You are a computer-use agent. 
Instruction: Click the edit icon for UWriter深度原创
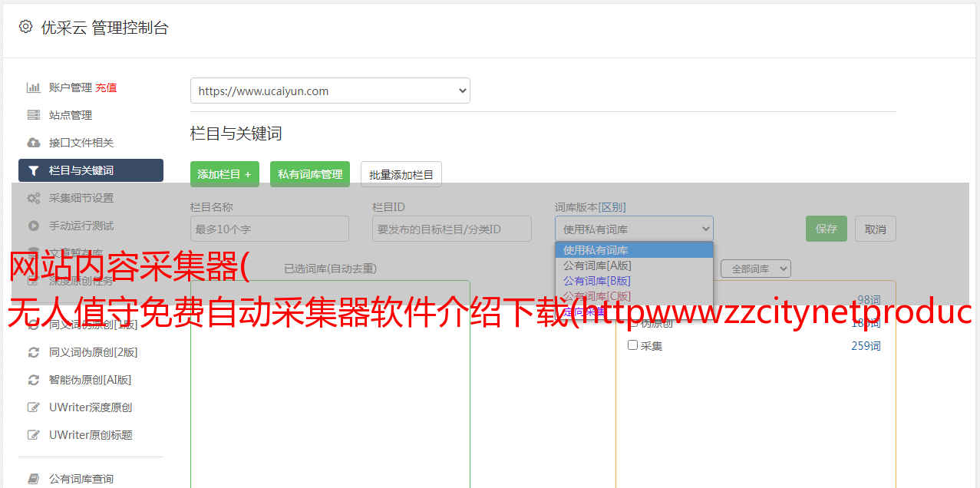tap(34, 407)
